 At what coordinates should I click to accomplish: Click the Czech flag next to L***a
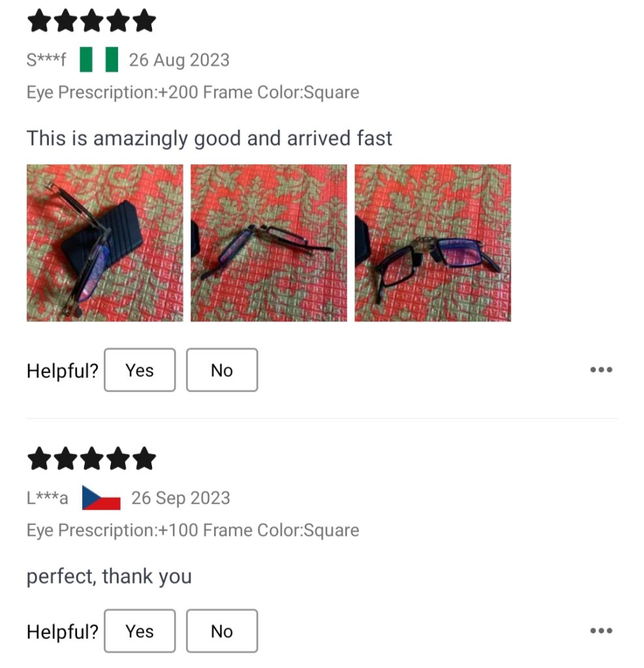(x=101, y=498)
